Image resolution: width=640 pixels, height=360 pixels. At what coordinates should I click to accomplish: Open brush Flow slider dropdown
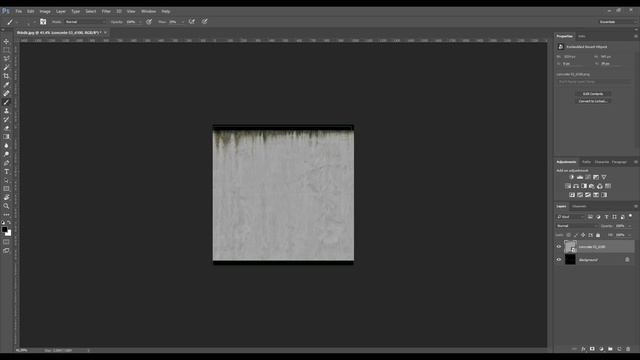(x=182, y=22)
